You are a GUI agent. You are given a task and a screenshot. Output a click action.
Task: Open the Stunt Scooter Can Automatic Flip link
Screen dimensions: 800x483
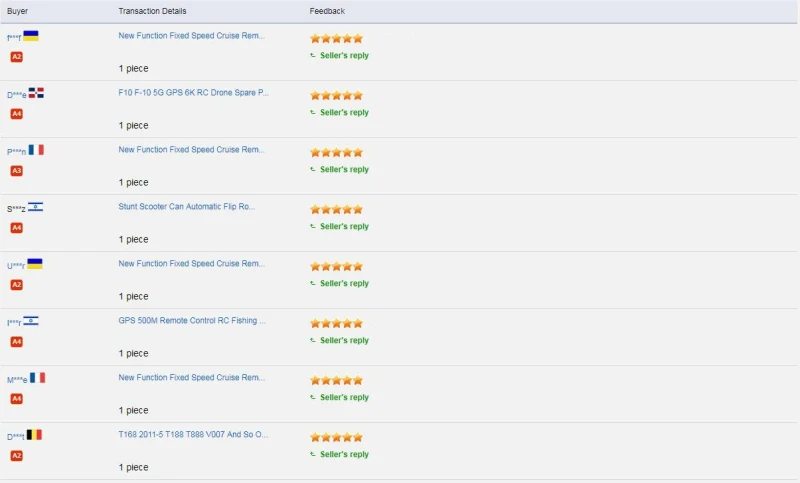tap(187, 207)
